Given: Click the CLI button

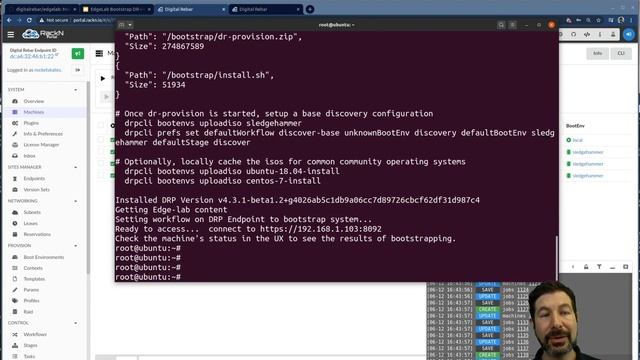Looking at the screenshot, I should 621,53.
